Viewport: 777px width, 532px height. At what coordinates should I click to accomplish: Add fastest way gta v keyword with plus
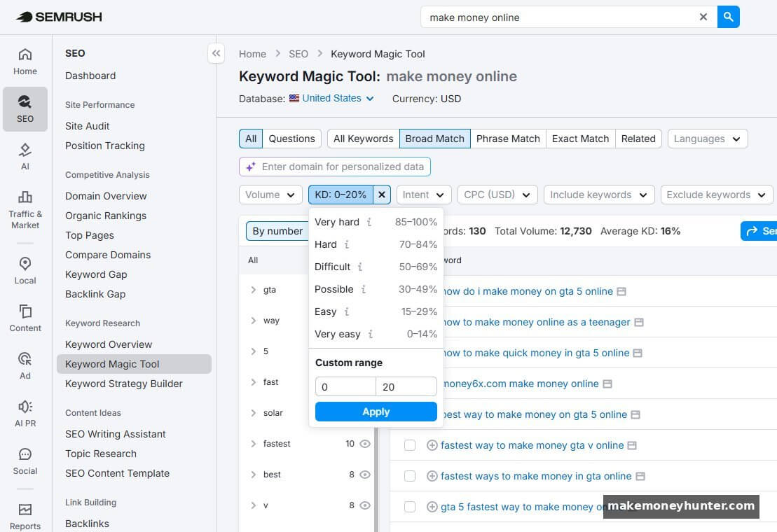[432, 445]
